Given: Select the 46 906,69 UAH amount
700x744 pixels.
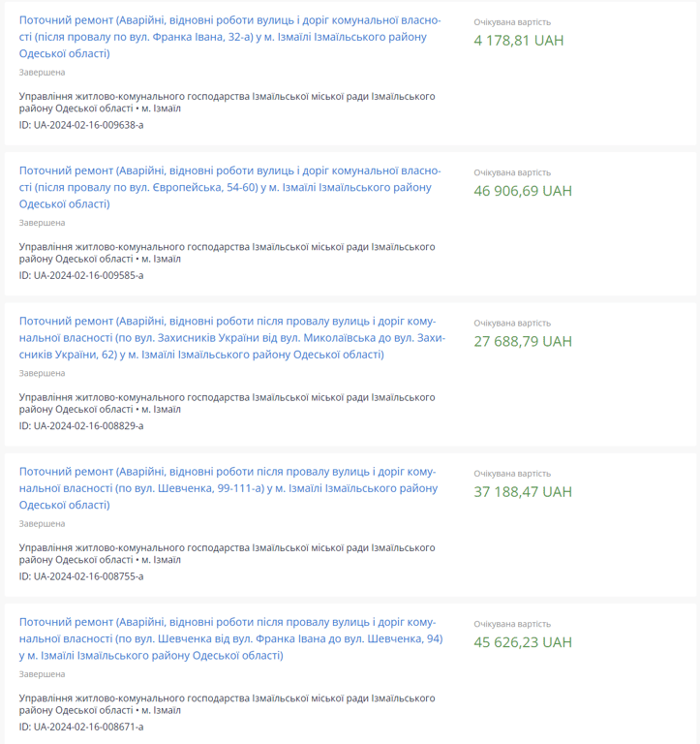Looking at the screenshot, I should pyautogui.click(x=522, y=191).
